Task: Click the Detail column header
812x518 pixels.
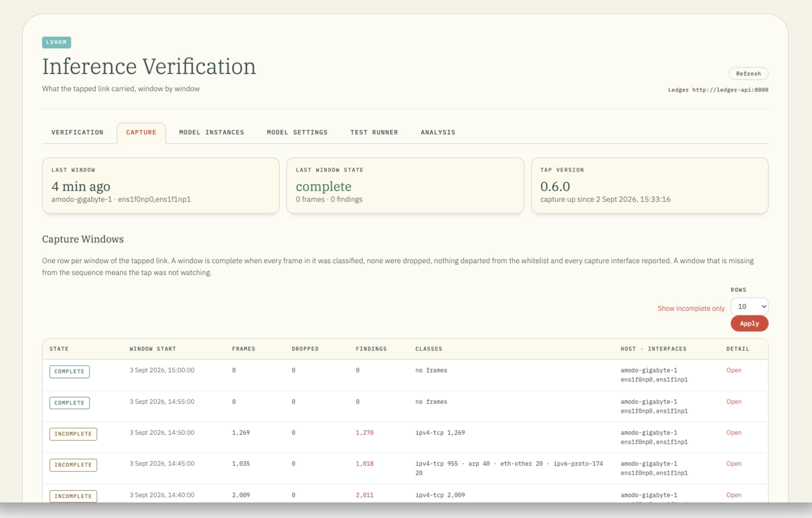Action: (x=738, y=349)
